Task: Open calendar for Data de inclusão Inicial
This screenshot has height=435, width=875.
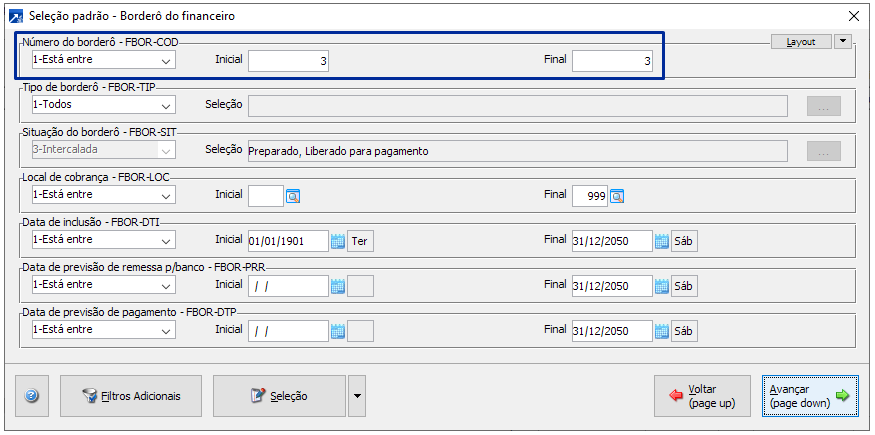Action: pyautogui.click(x=338, y=241)
